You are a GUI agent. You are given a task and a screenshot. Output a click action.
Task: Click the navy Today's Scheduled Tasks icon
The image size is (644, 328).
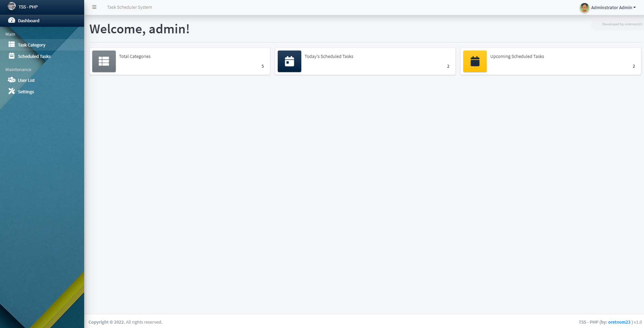[x=290, y=61]
